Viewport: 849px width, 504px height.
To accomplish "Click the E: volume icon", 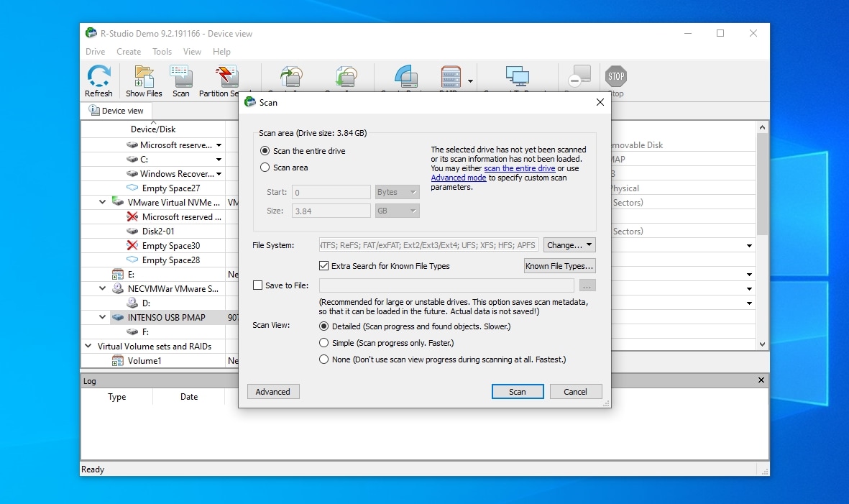I will click(x=117, y=275).
